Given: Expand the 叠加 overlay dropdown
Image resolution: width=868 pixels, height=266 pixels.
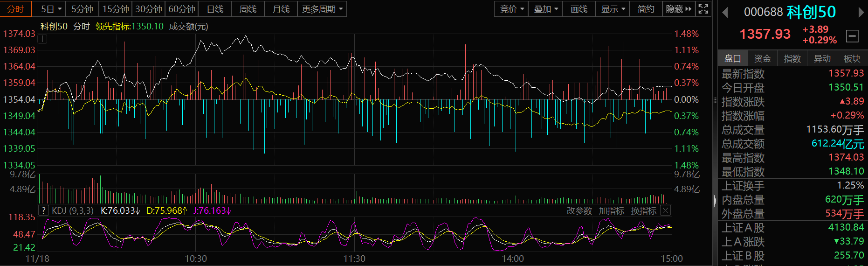Looking at the screenshot, I should click(x=545, y=9).
